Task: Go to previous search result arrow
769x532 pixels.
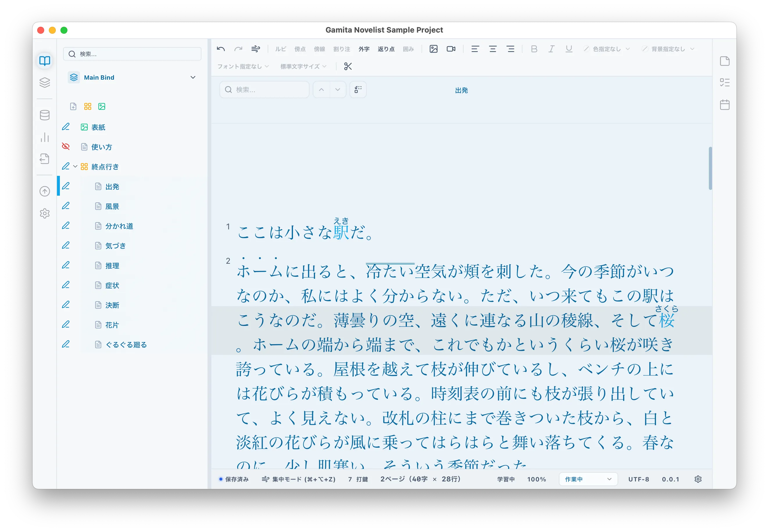Action: click(321, 90)
